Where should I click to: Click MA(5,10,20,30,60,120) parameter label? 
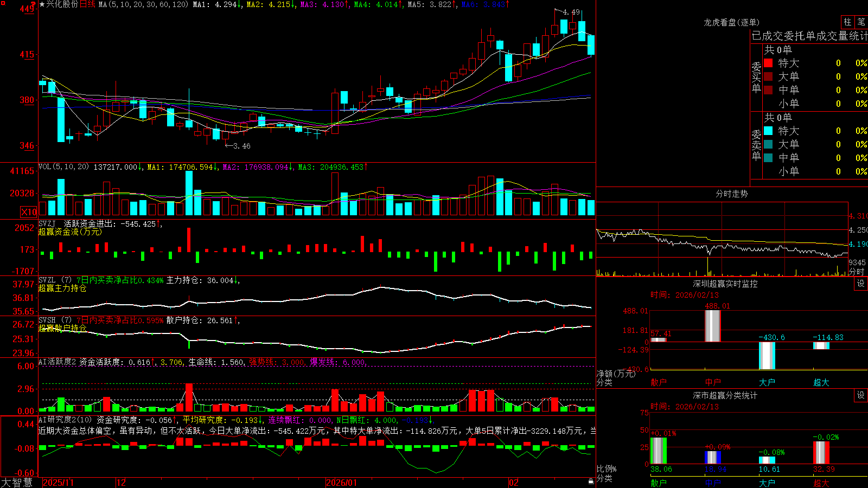point(143,4)
